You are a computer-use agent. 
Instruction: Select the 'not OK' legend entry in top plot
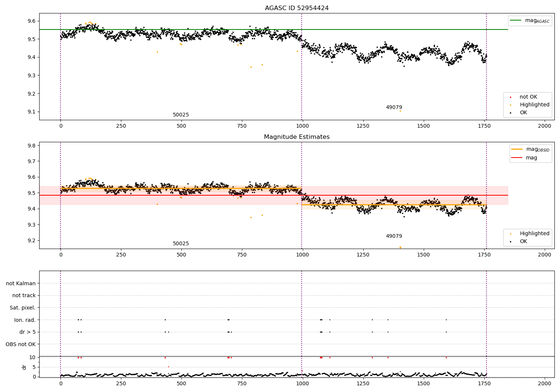click(528, 97)
